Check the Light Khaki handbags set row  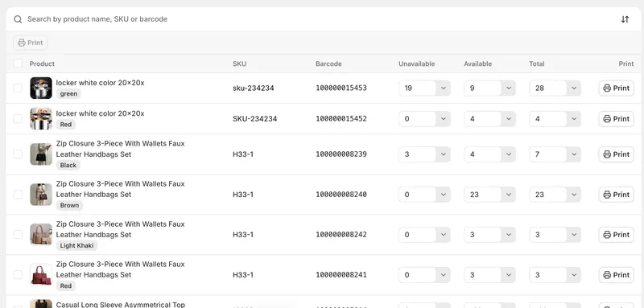coord(18,235)
